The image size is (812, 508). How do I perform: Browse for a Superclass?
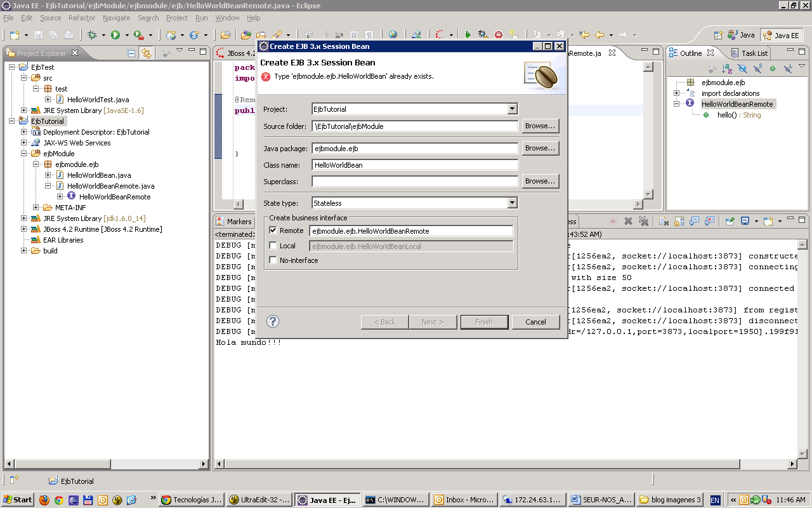pyautogui.click(x=540, y=181)
